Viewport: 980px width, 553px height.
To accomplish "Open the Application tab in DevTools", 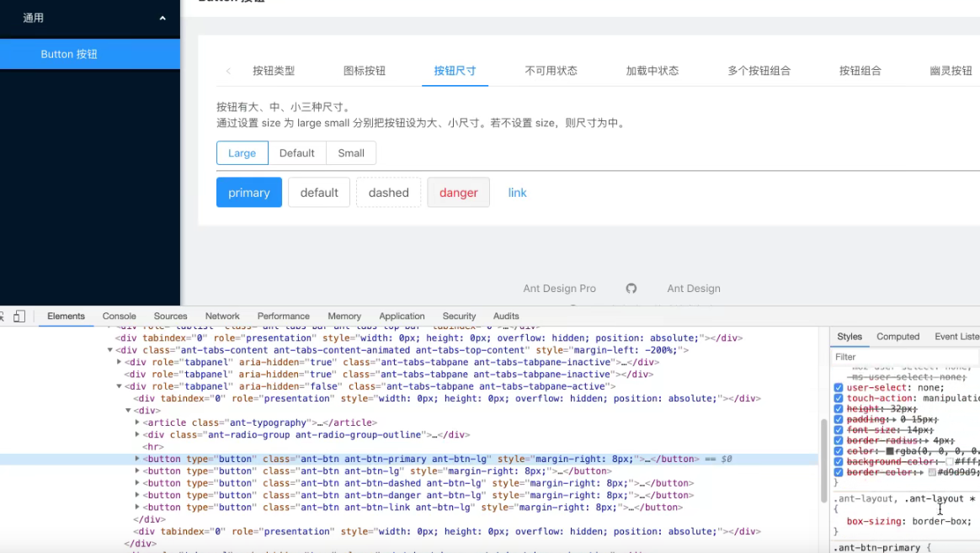I will click(x=402, y=316).
